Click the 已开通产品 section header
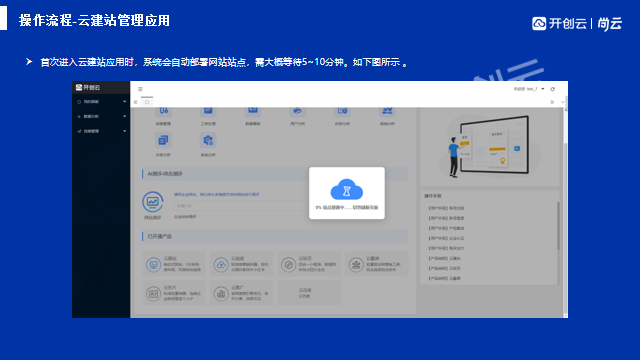This screenshot has height=360, width=640. tap(275, 237)
